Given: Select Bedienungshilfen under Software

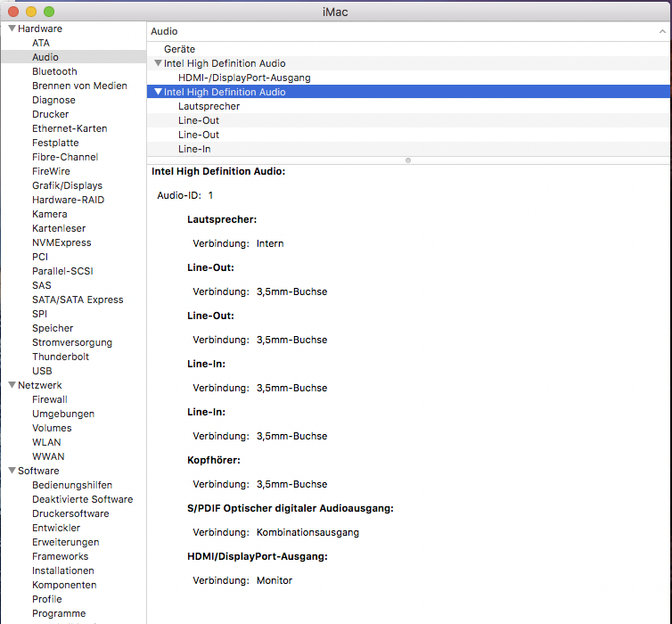Looking at the screenshot, I should click(x=72, y=485).
